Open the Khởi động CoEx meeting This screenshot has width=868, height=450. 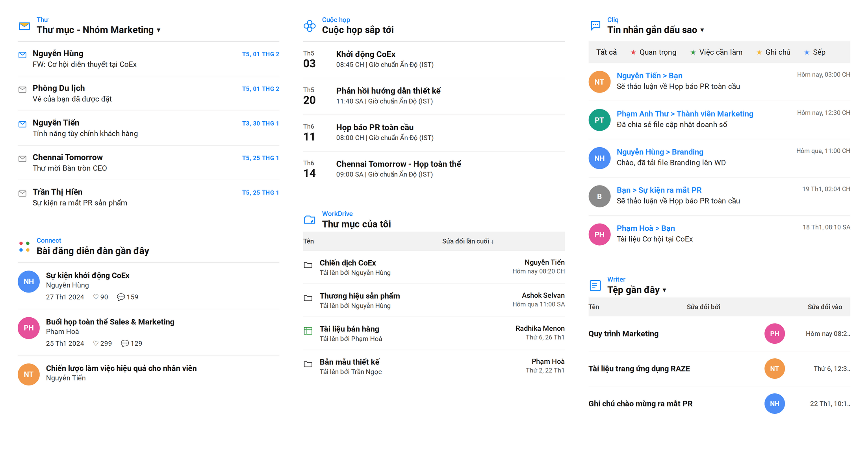434,60
